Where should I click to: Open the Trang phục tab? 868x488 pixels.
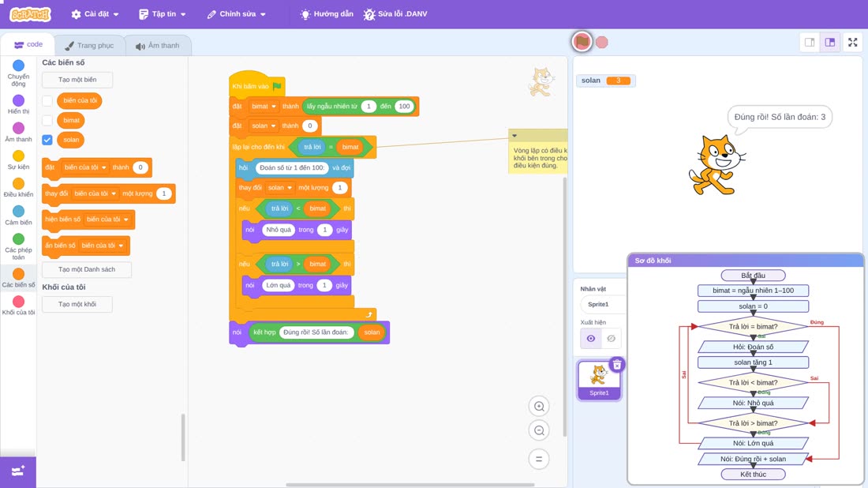[89, 46]
